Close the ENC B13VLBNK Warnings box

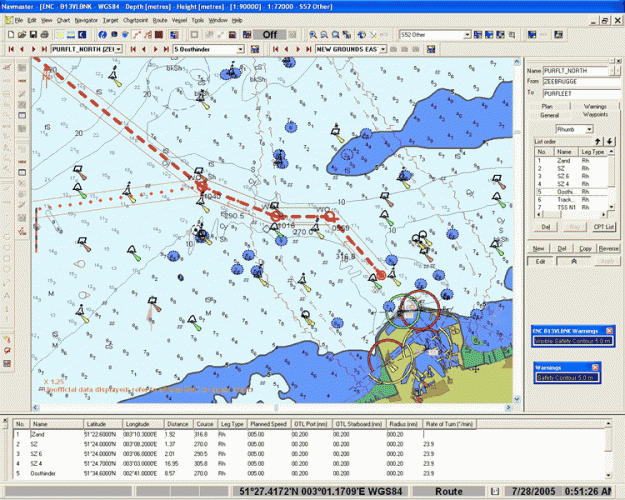point(609,331)
